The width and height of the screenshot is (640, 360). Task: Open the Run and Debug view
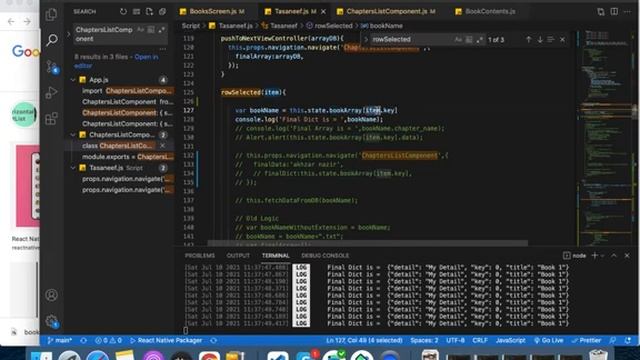pyautogui.click(x=51, y=93)
